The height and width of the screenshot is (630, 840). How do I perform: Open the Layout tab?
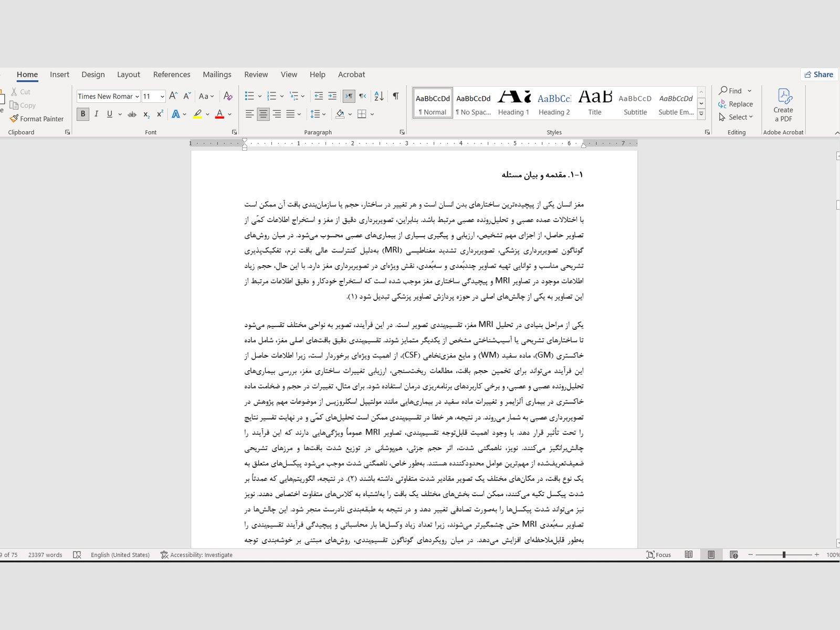129,75
